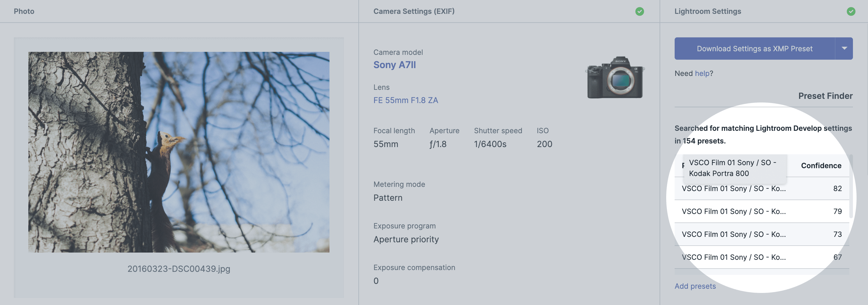
Task: Open the FE 55mm F1.8 ZA lens link
Action: (406, 100)
